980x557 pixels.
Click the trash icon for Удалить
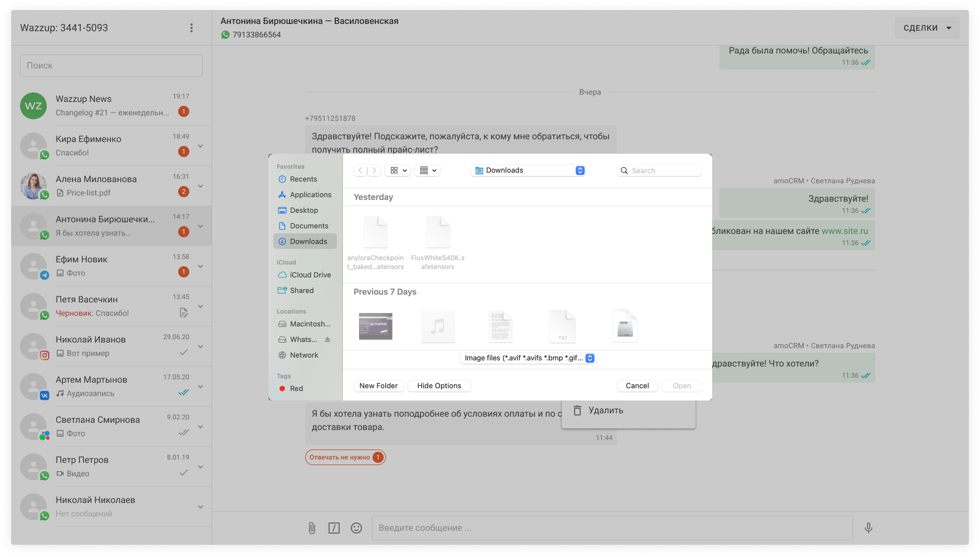tap(577, 411)
